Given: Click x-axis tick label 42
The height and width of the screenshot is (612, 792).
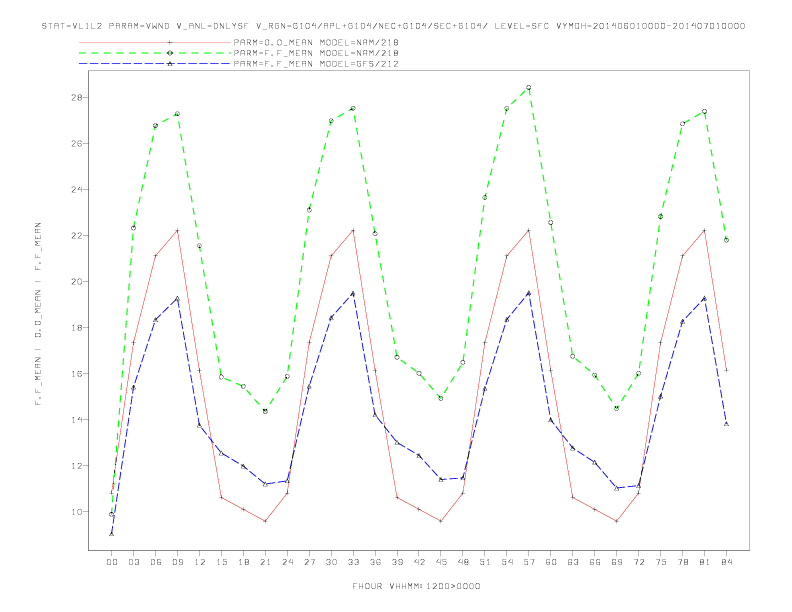Looking at the screenshot, I should (x=419, y=562).
